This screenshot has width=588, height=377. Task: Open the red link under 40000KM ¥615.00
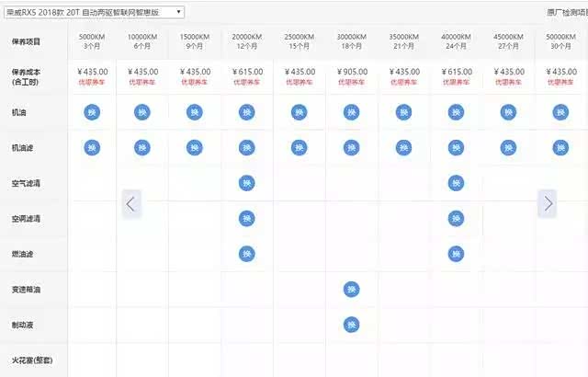[x=456, y=82]
